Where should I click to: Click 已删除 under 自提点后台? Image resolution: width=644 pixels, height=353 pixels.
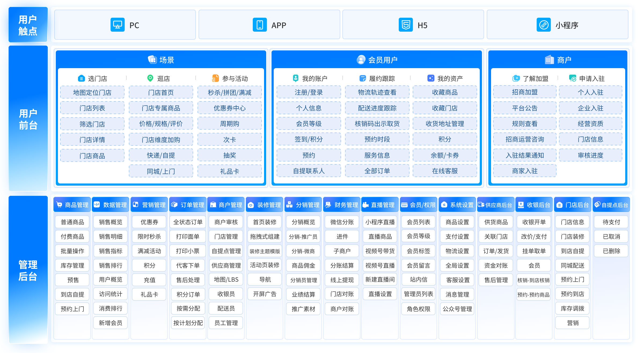coord(612,251)
